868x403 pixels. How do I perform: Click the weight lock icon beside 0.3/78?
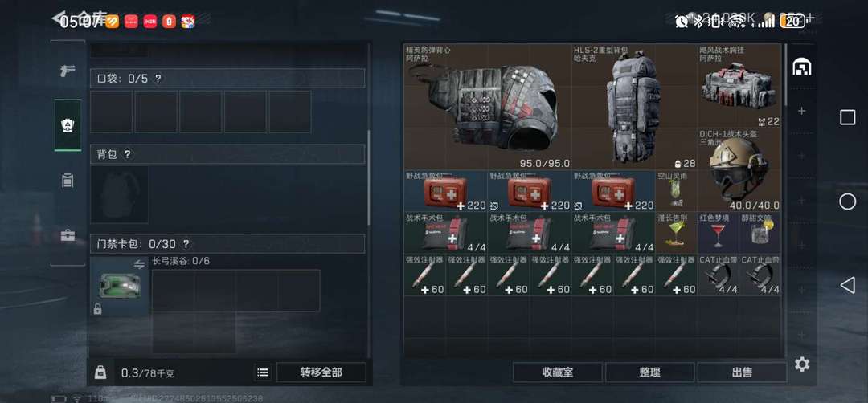pyautogui.click(x=100, y=372)
